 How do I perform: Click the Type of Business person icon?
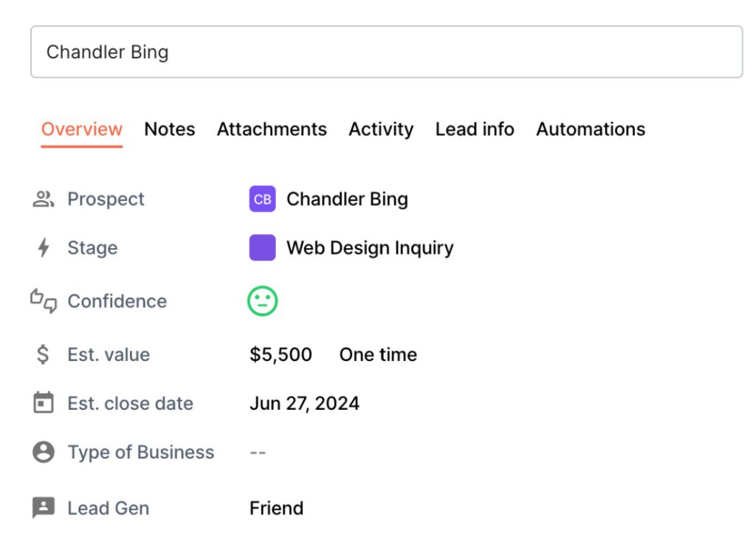point(44,453)
